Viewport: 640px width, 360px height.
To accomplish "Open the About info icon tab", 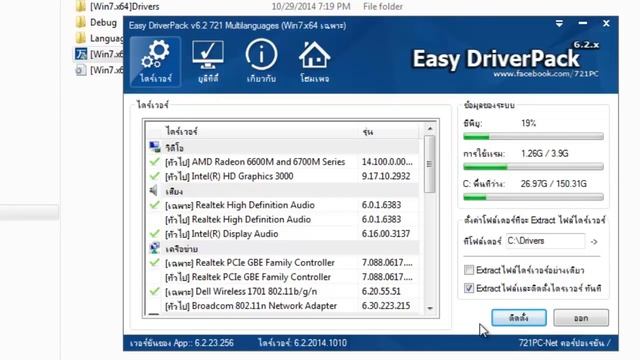I will [x=261, y=62].
